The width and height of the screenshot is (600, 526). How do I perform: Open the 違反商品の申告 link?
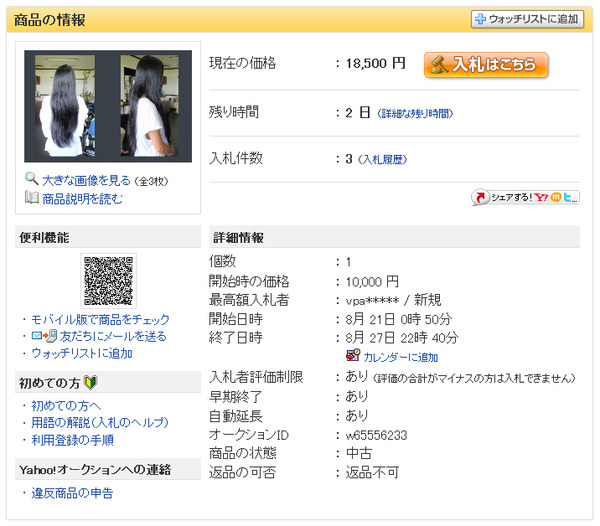click(x=72, y=493)
